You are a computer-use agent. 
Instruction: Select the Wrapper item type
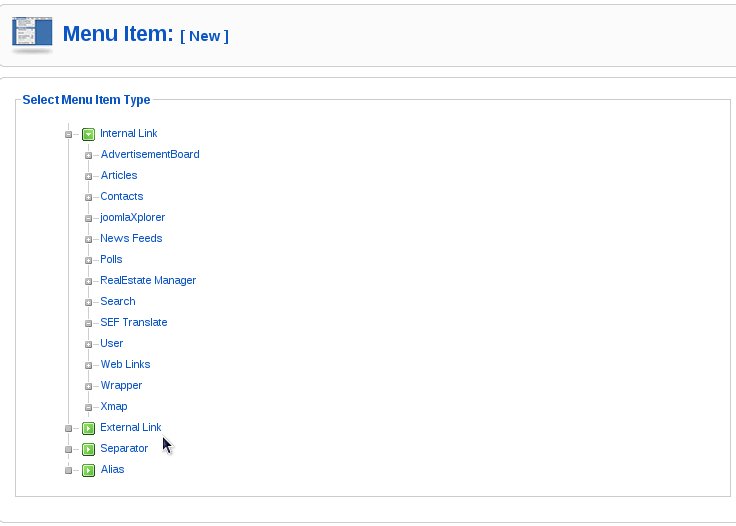pos(121,386)
